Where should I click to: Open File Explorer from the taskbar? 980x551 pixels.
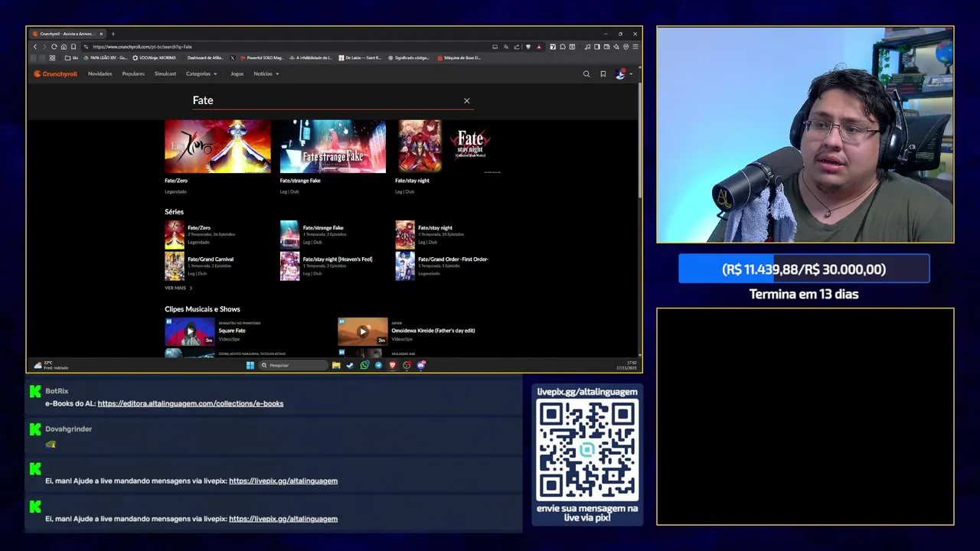(335, 365)
